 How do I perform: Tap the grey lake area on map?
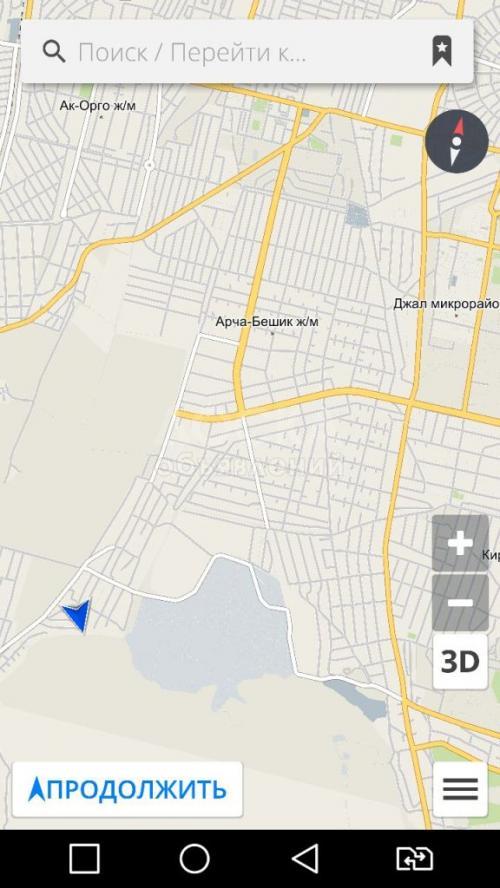[215, 629]
